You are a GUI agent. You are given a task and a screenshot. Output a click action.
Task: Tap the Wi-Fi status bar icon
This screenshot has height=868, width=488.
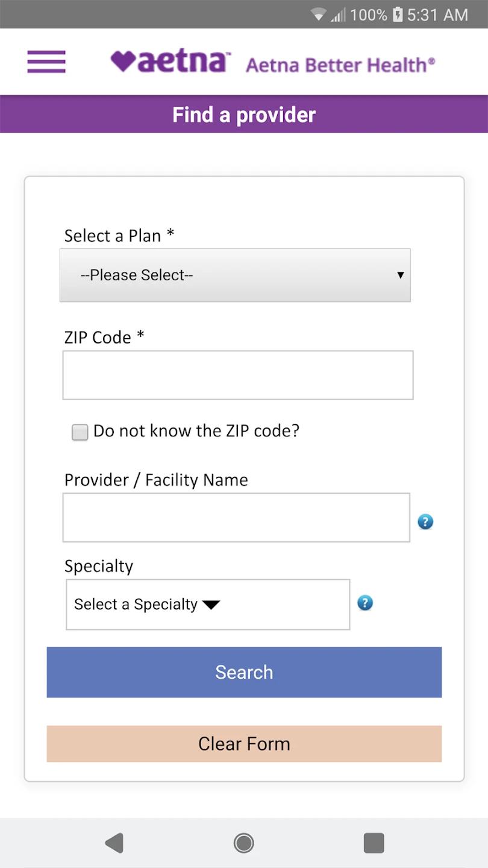click(x=319, y=15)
